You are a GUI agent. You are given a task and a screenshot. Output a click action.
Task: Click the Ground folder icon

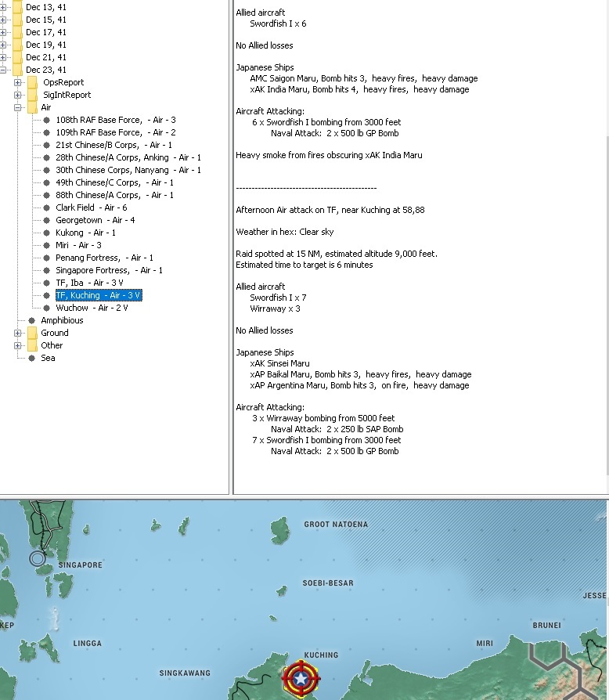pyautogui.click(x=32, y=333)
